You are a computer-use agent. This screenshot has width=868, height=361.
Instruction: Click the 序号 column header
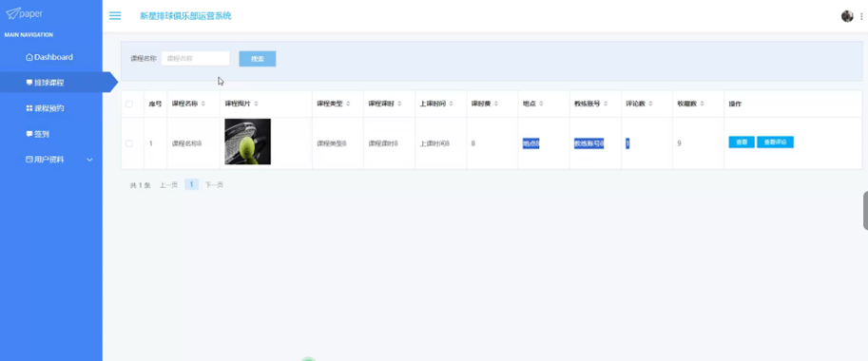pyautogui.click(x=155, y=104)
